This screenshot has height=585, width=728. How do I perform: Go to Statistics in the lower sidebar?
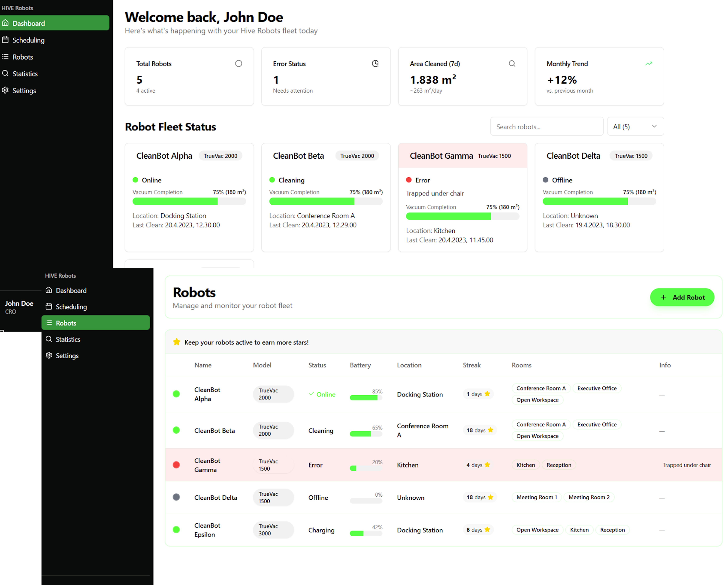[68, 339]
